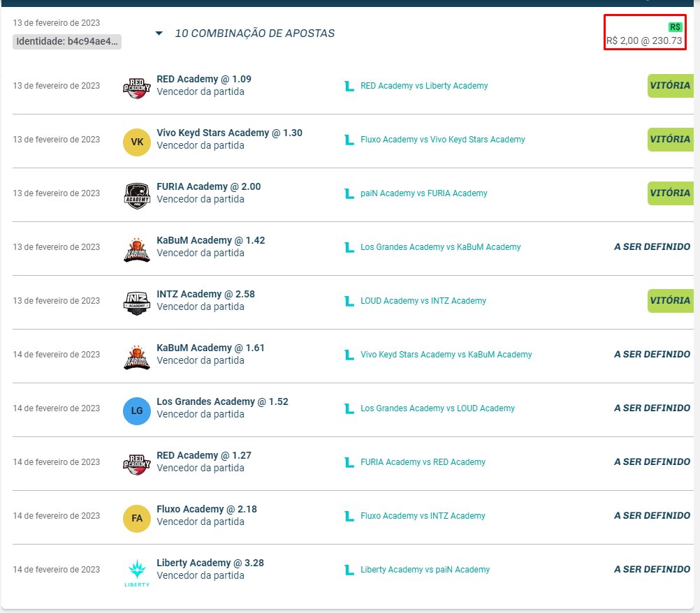Click VITÓRIA badge on INTZ Academy row
700x613 pixels.
coord(670,301)
